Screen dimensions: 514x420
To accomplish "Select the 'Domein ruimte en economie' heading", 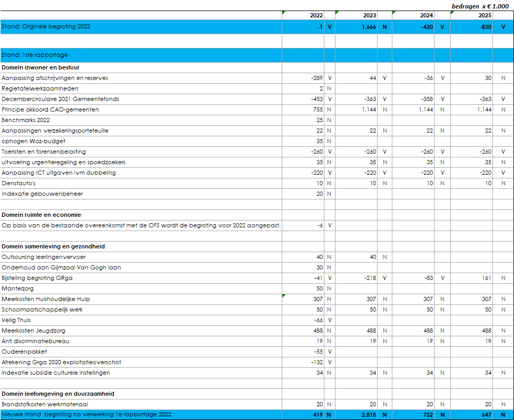I will [41, 215].
